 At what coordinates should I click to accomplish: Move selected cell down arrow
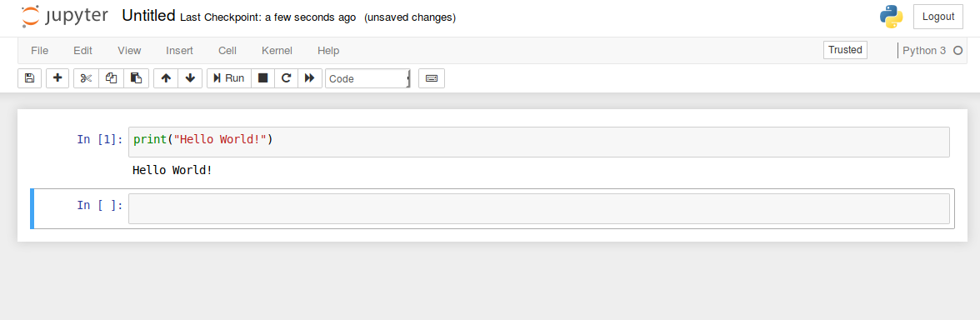pyautogui.click(x=190, y=78)
